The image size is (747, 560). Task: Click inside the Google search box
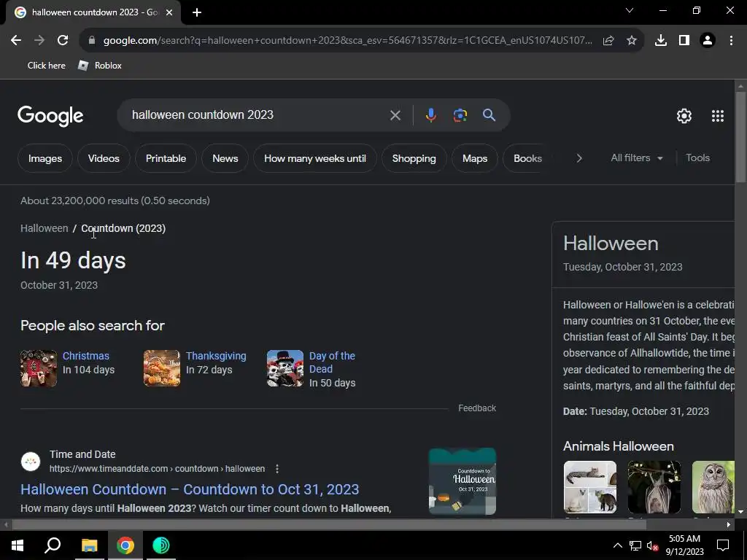point(258,115)
